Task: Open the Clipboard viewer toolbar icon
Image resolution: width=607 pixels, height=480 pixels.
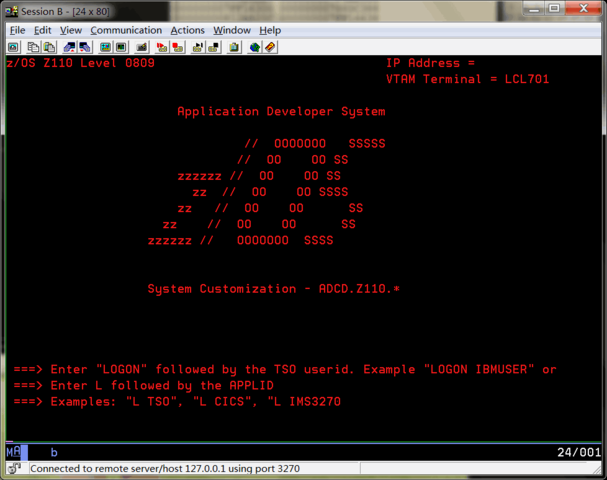Action: 234,47
